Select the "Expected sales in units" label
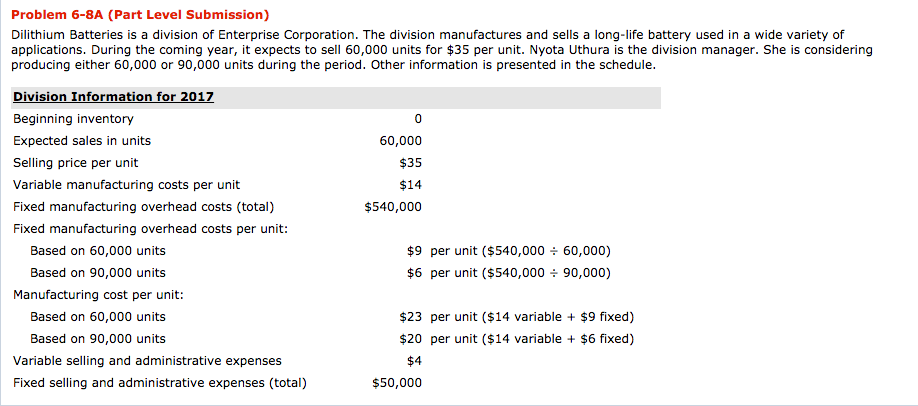 82,141
